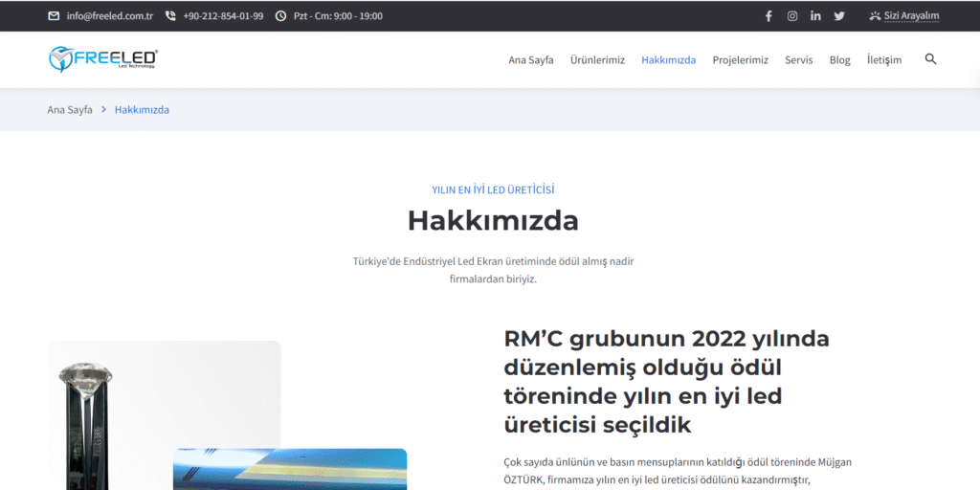Click the phone call icon
Screen dimensions: 980x490
point(170,16)
